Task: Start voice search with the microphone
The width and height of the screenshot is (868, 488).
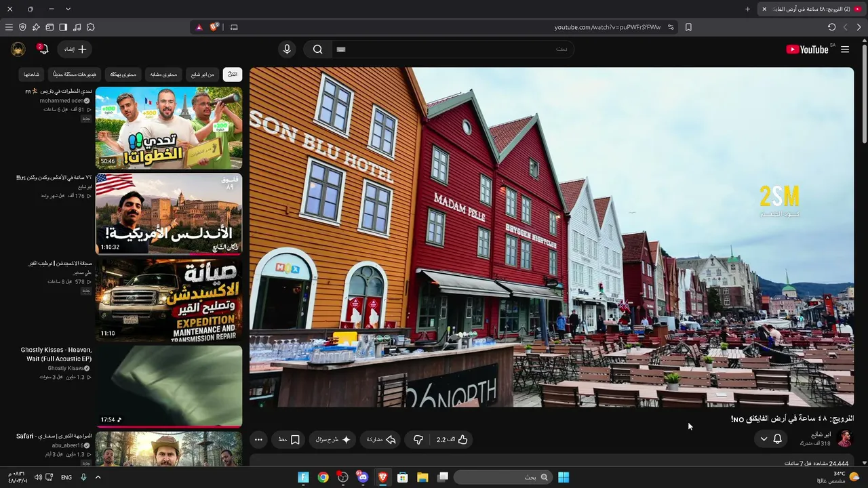Action: (287, 49)
